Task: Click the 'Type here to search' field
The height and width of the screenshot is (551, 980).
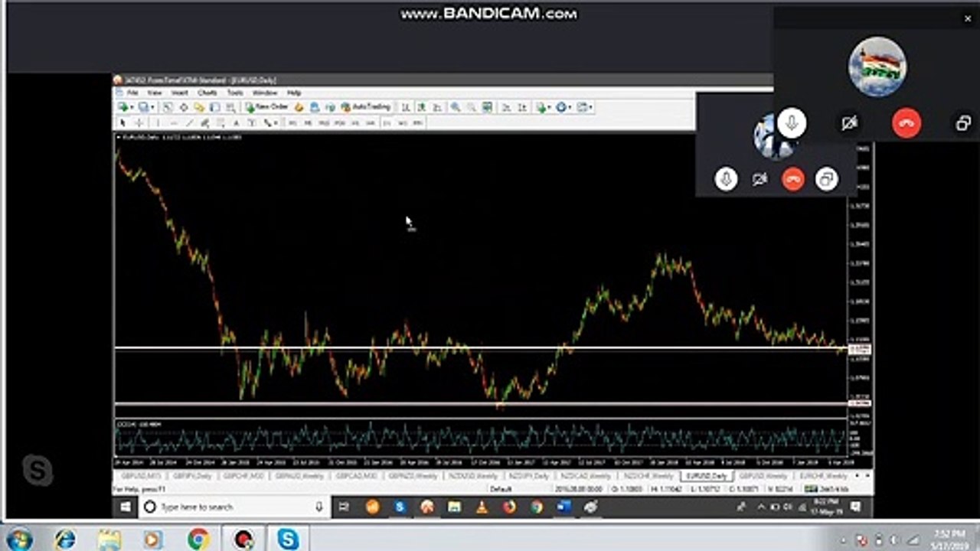Action: coord(234,507)
